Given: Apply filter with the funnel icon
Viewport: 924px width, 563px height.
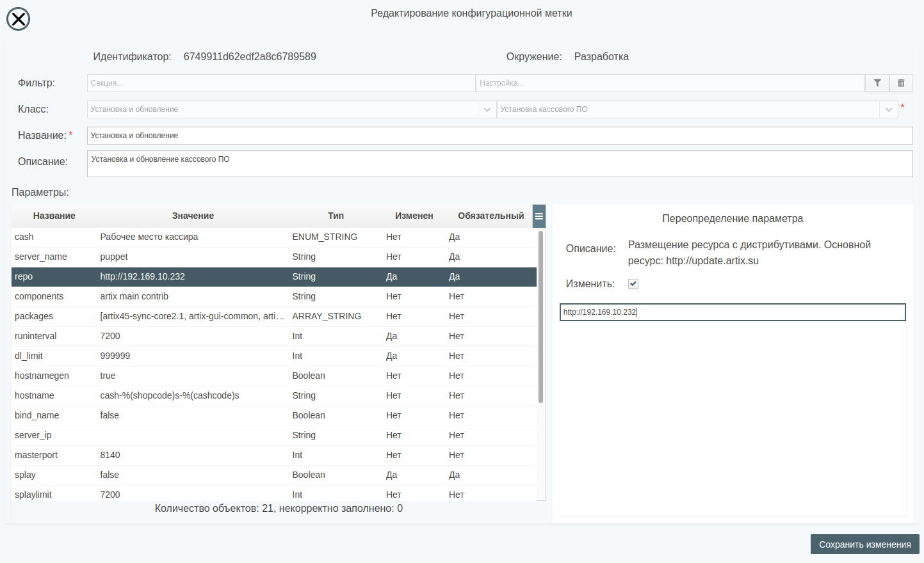Looking at the screenshot, I should tap(877, 83).
